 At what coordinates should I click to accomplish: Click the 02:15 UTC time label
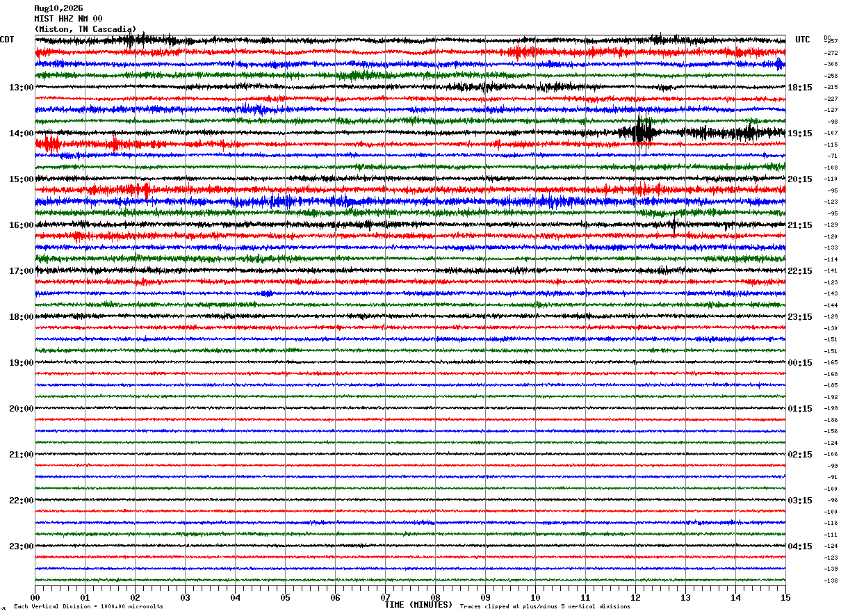click(x=800, y=455)
